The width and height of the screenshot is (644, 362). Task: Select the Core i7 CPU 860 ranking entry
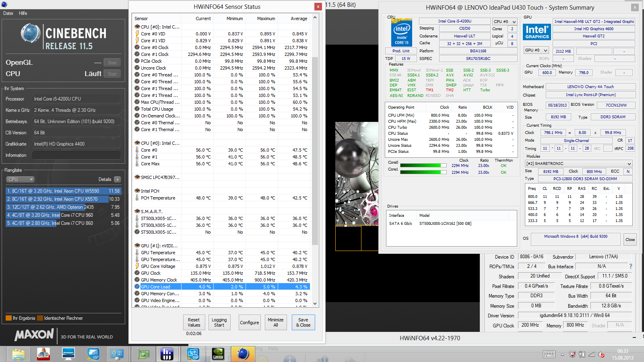[63, 223]
